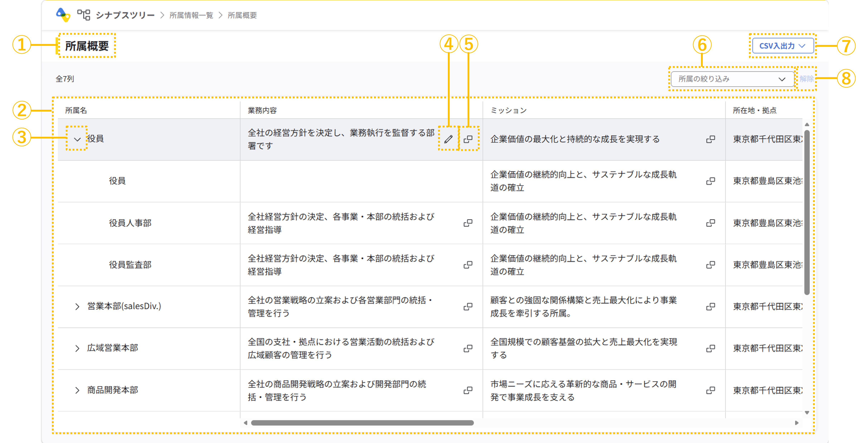This screenshot has height=443, width=868.
Task: Click the ミッション column header
Action: (508, 110)
